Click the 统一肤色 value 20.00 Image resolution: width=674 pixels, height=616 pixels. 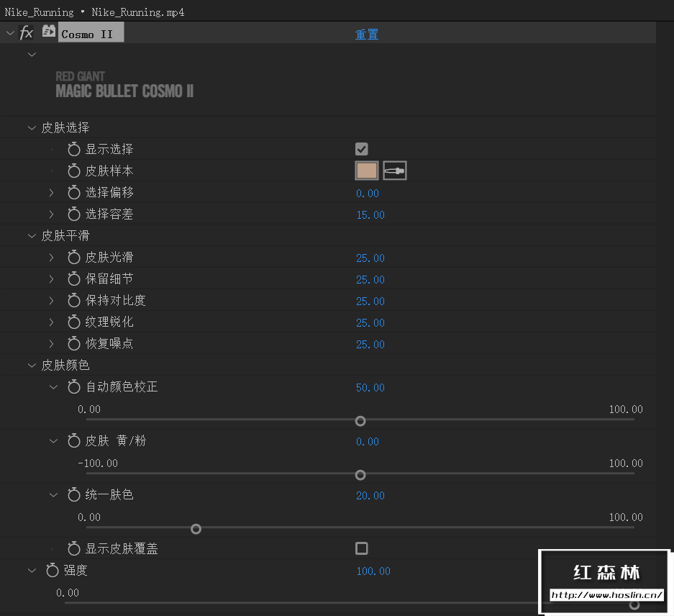click(370, 496)
